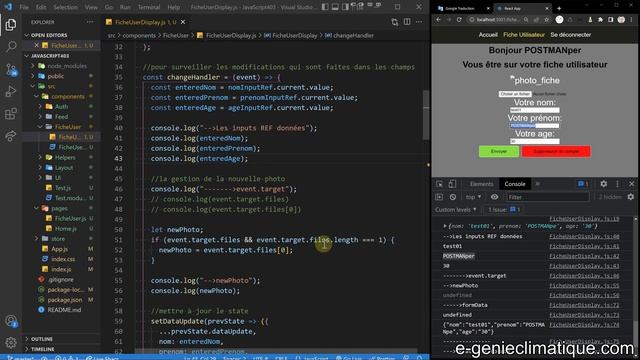Click the editor vertical scrollbar thumb
The height and width of the screenshot is (360, 640).
pyautogui.click(x=426, y=115)
